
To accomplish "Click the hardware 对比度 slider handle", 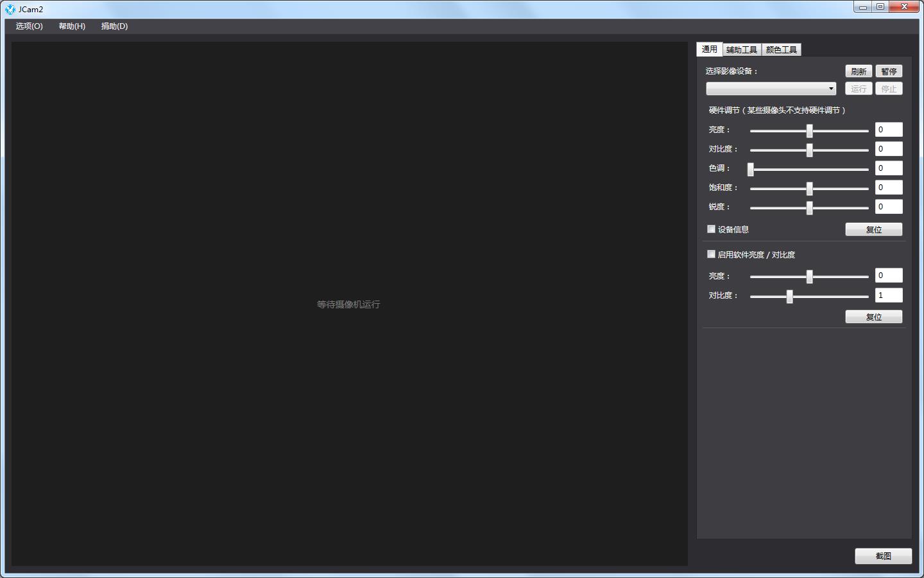I will [809, 150].
